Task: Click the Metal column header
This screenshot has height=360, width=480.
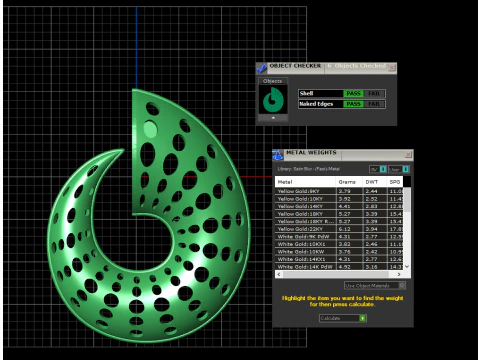Action: click(x=305, y=182)
